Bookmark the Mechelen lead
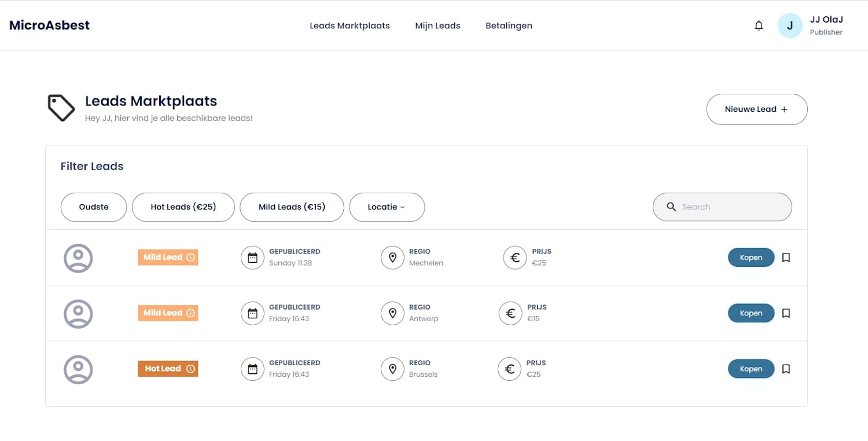Image resolution: width=868 pixels, height=441 pixels. 786,258
